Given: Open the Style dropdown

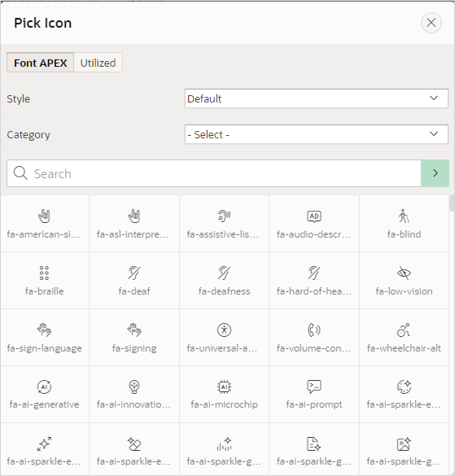Looking at the screenshot, I should click(316, 98).
